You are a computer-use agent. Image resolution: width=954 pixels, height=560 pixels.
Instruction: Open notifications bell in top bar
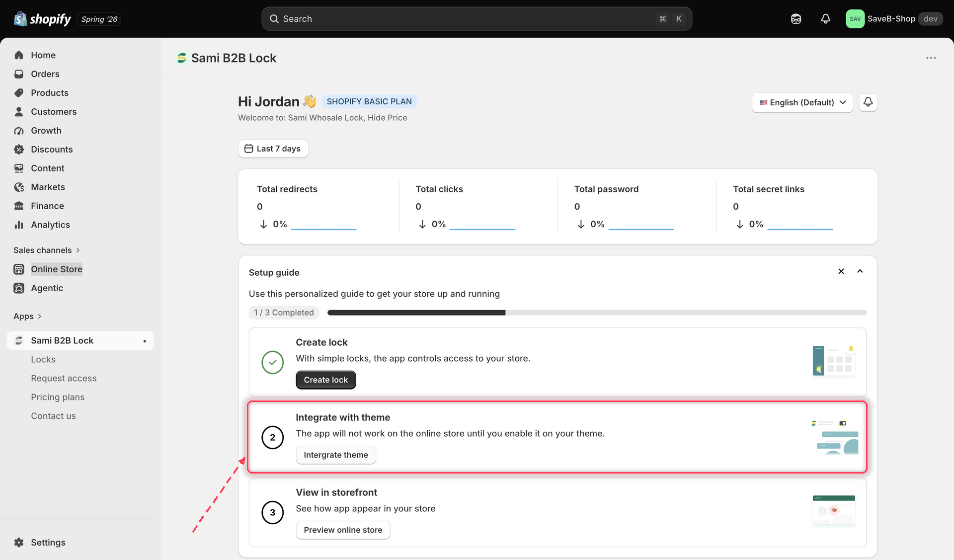[x=825, y=19]
